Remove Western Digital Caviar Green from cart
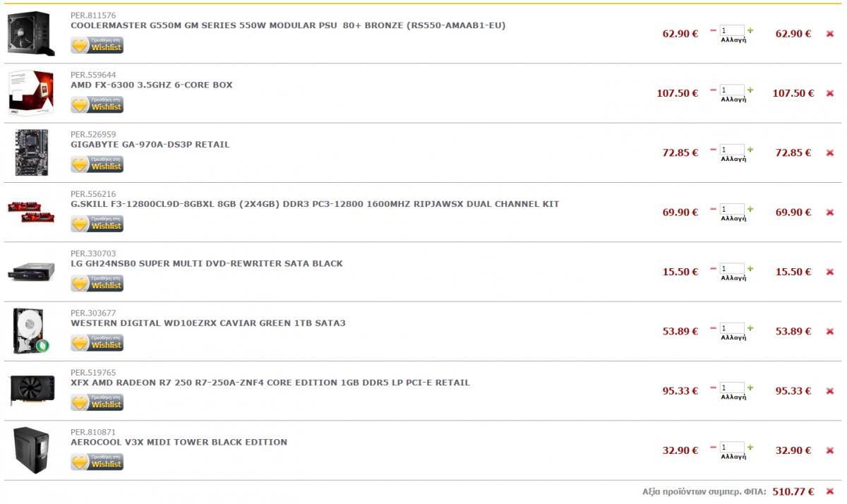847x504 pixels. click(830, 331)
